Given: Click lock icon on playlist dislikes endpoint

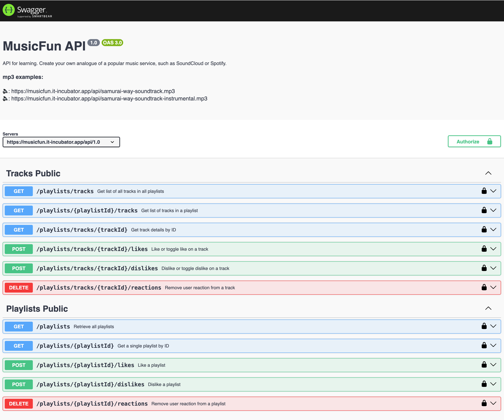Looking at the screenshot, I should (484, 384).
